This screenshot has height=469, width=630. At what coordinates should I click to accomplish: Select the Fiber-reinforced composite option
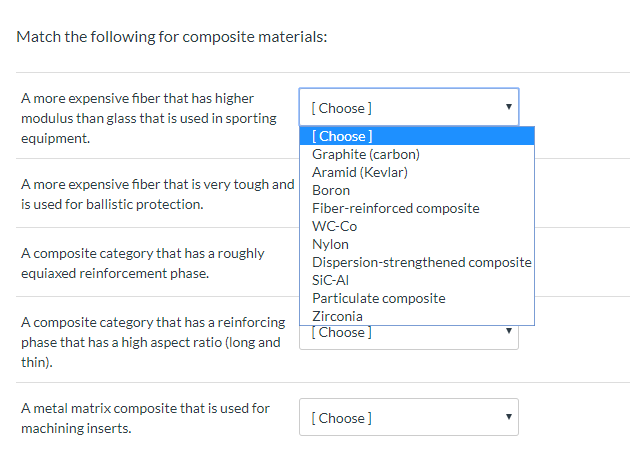tap(395, 208)
